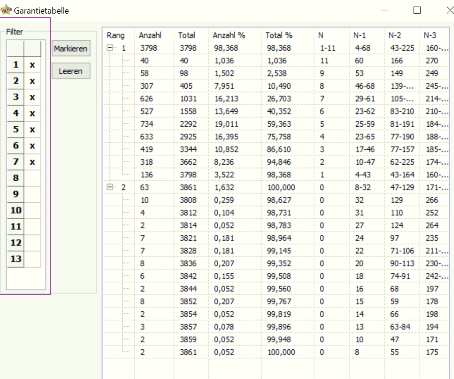Click Anzahl value 40 in first child row
454x379 pixels.
144,61
